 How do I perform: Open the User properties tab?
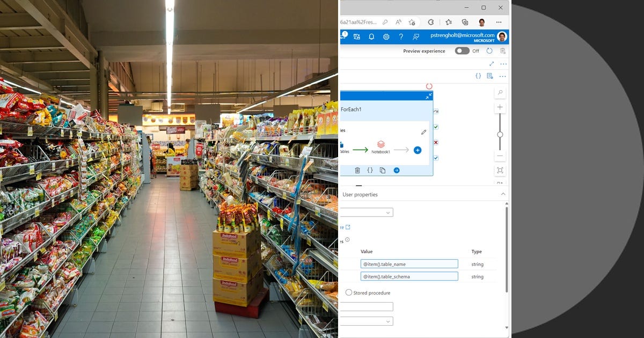click(360, 195)
